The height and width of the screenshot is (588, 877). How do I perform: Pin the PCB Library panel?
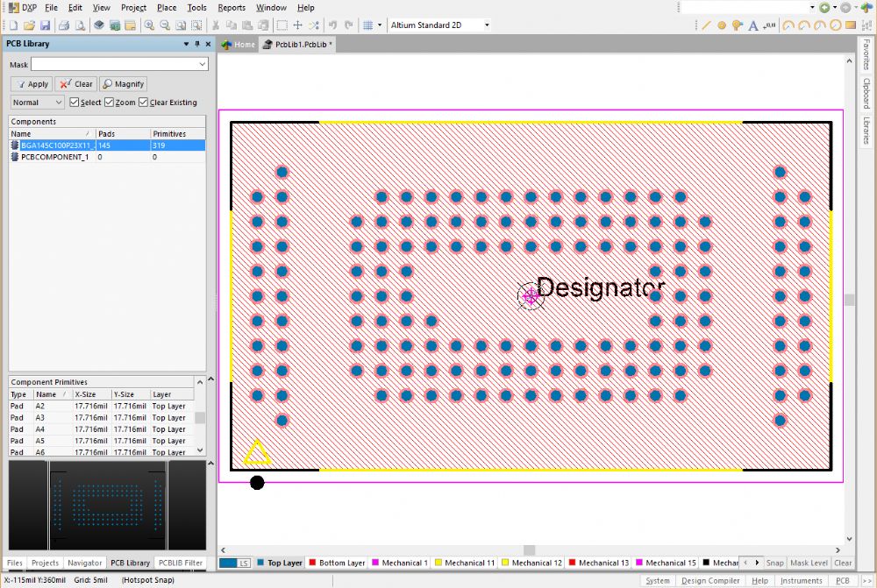pyautogui.click(x=196, y=44)
